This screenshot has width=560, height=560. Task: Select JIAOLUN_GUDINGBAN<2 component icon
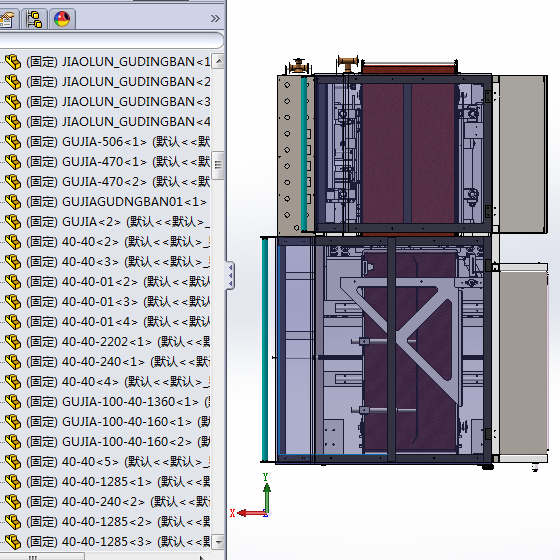pyautogui.click(x=13, y=82)
